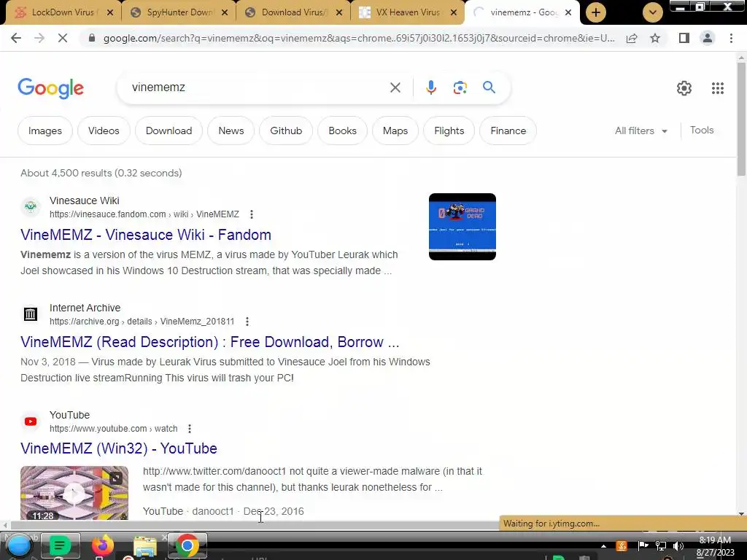747x560 pixels.
Task: Search by image with Lens icon
Action: point(460,87)
